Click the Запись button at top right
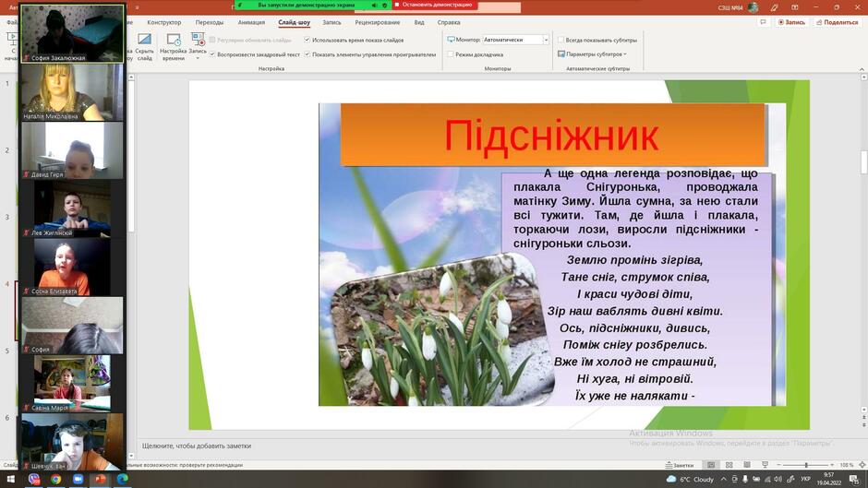Viewport: 868px width, 488px height. tap(791, 22)
